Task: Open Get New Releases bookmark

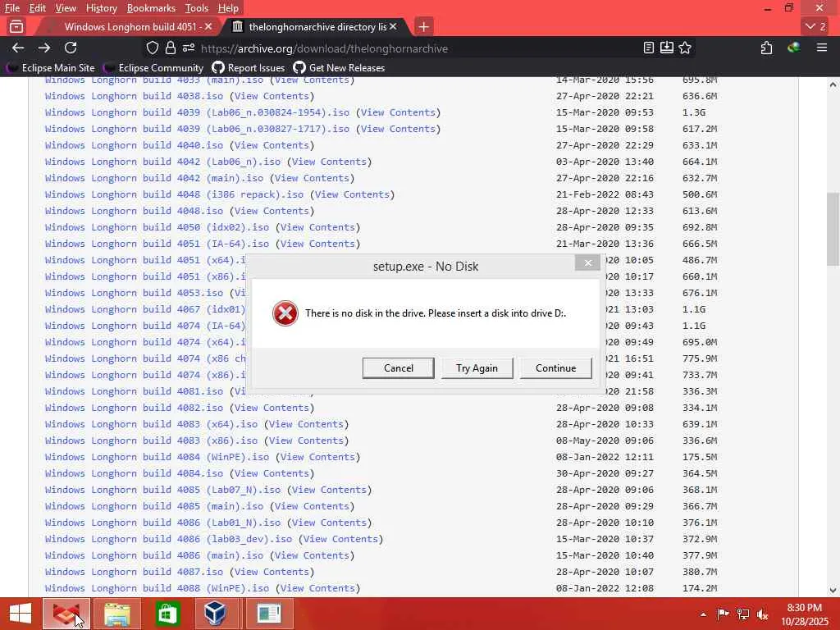Action: point(340,68)
